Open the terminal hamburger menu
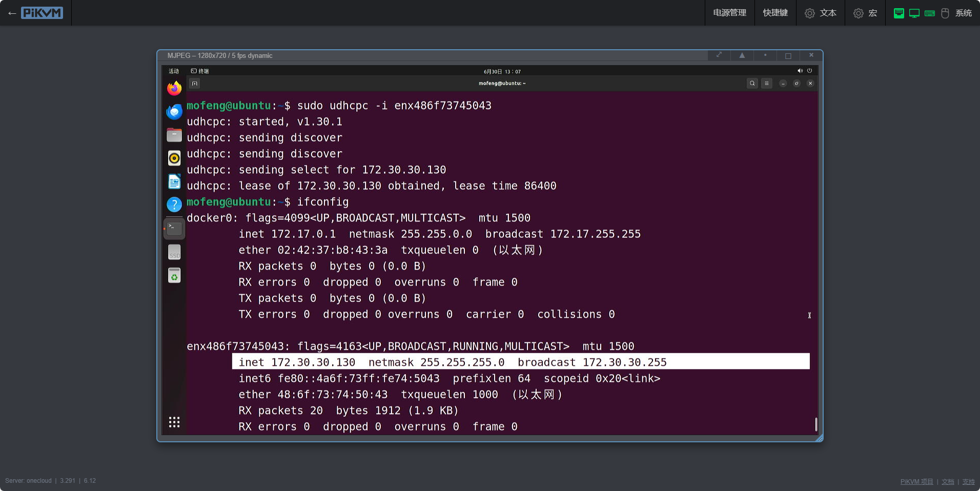The image size is (980, 491). click(x=767, y=84)
